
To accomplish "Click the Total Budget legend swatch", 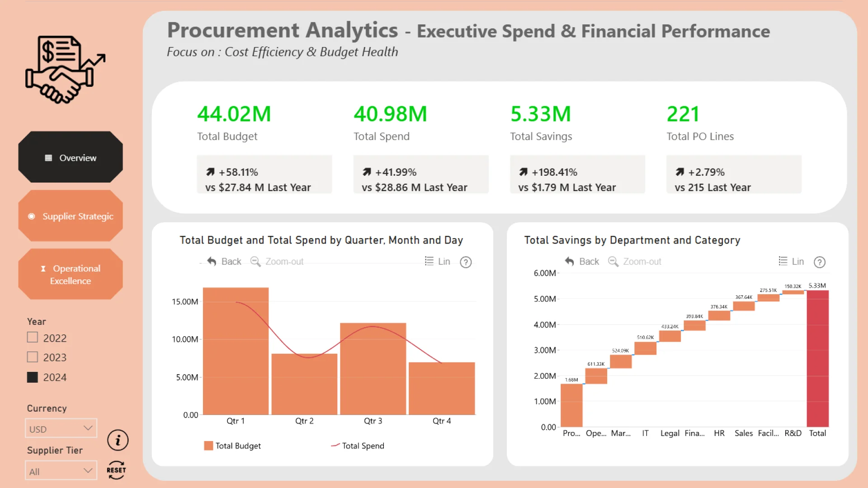I will click(208, 446).
